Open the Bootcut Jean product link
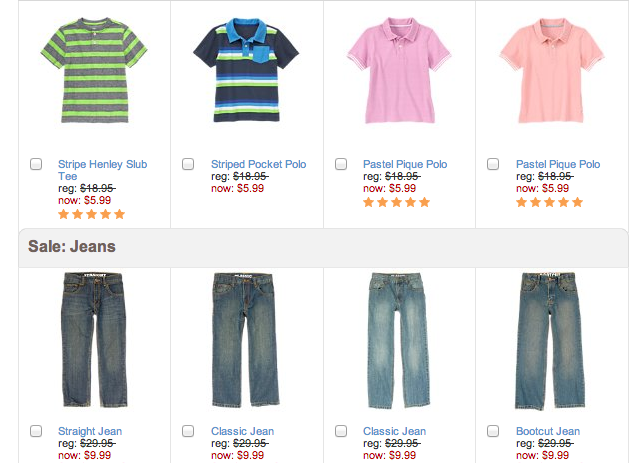633x463 pixels. click(x=547, y=431)
